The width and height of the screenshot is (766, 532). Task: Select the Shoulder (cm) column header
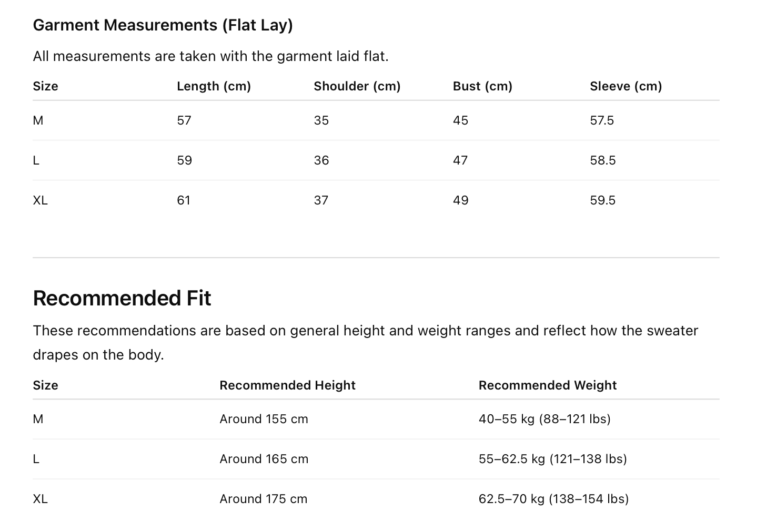coord(357,86)
